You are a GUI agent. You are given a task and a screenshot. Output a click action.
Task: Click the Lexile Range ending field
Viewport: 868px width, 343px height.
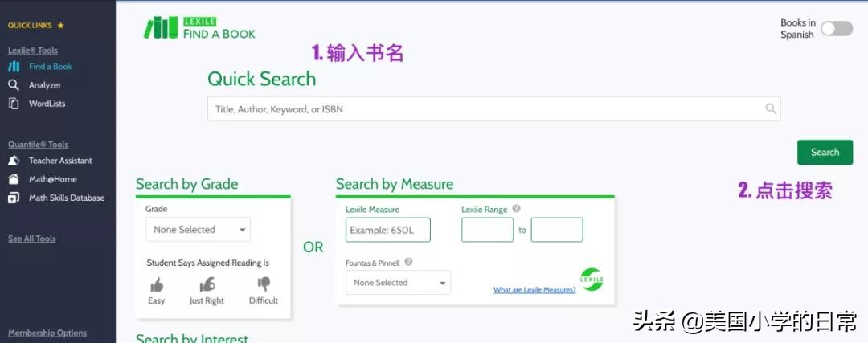pos(557,230)
